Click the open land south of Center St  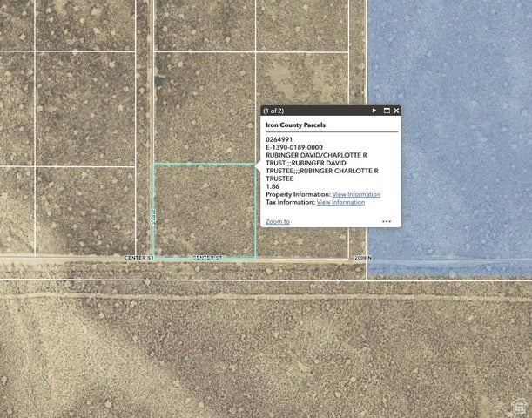tap(261, 348)
